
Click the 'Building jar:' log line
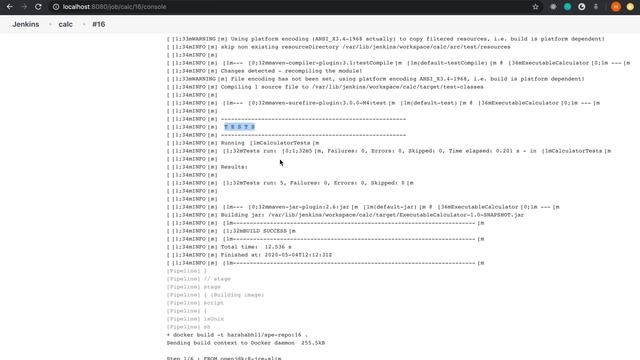pyautogui.click(x=345, y=215)
